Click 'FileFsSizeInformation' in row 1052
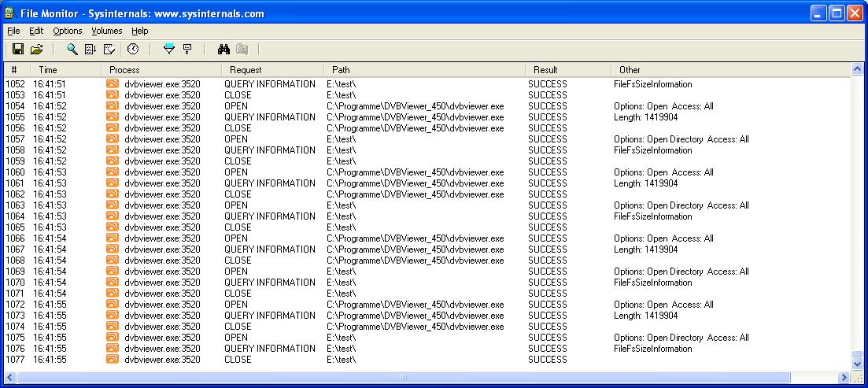Viewport: 868px width, 388px height. (x=652, y=84)
